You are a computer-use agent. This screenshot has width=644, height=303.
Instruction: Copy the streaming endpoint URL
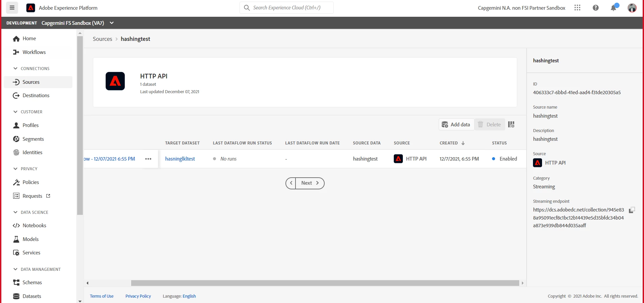(632, 210)
